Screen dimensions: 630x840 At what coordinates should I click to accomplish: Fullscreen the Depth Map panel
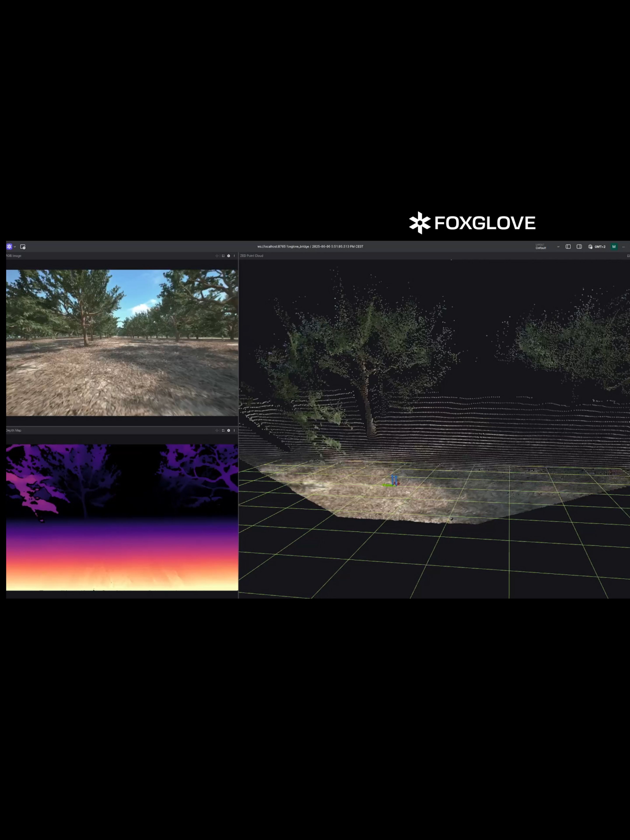pos(223,430)
